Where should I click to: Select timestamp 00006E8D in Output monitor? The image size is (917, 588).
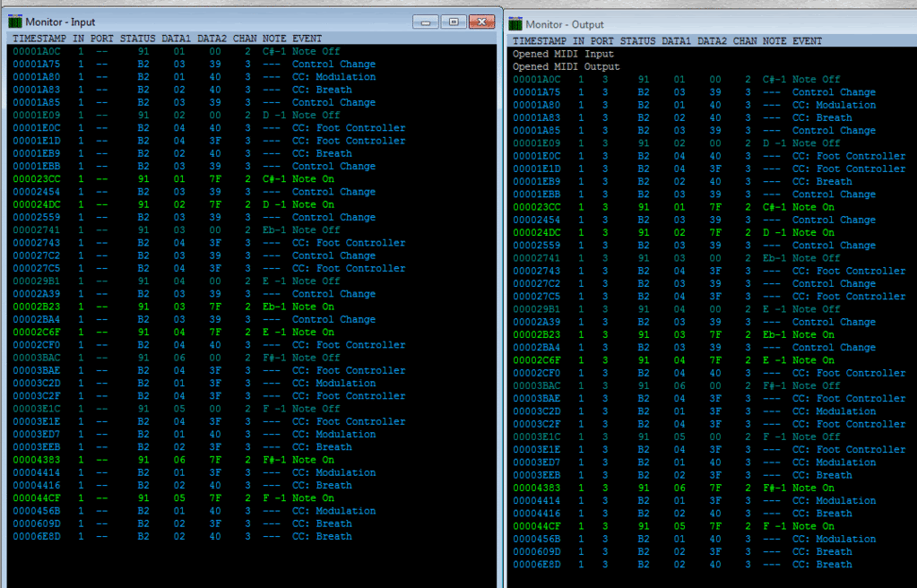click(536, 565)
